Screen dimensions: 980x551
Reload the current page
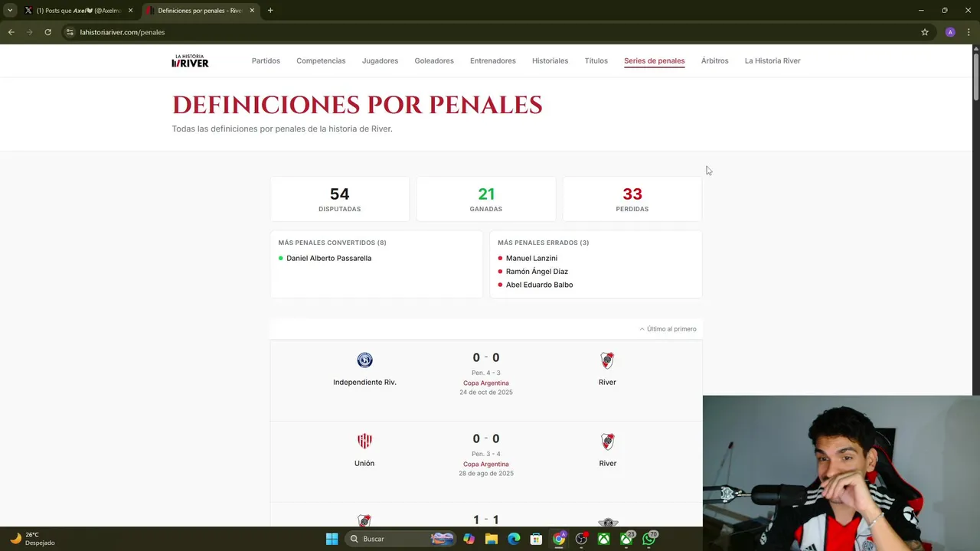pos(47,32)
